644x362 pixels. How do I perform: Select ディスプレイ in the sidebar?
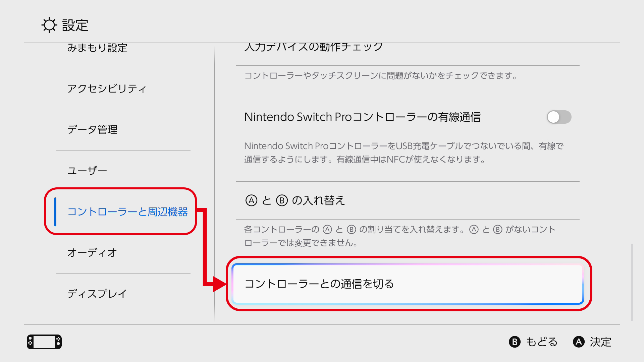click(x=97, y=294)
